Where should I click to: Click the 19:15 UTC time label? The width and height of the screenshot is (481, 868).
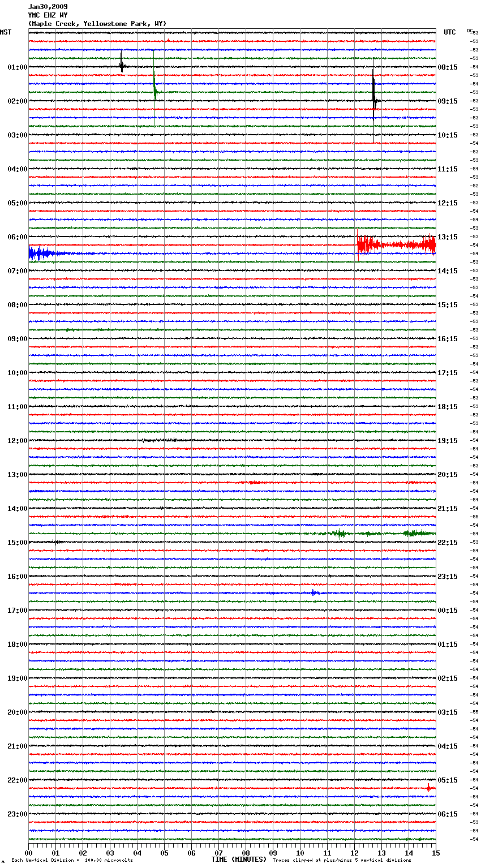(448, 441)
